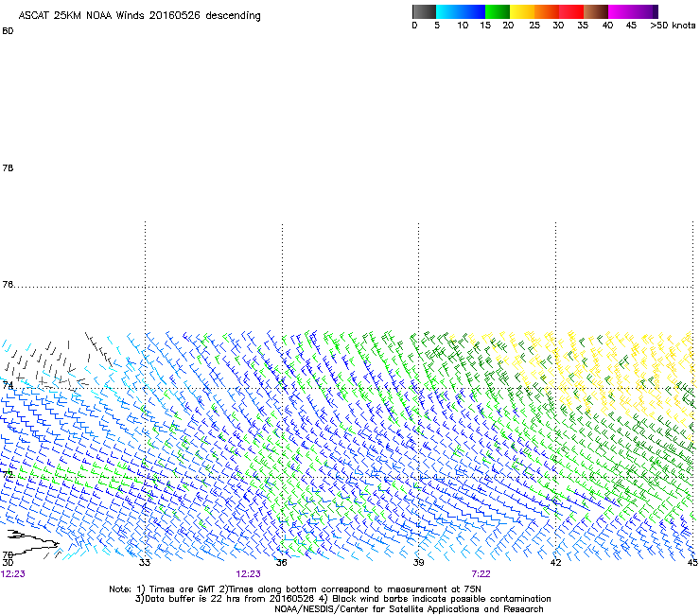Click the 74 latitude axis label

[8, 385]
